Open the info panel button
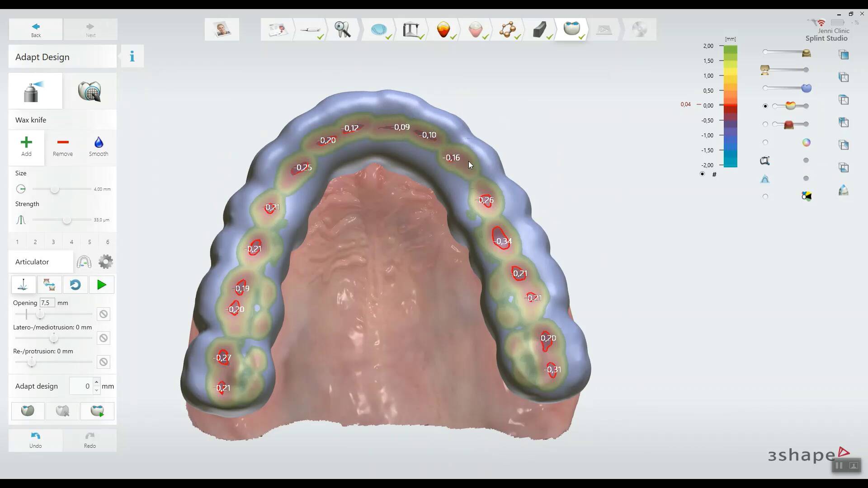Viewport: 868px width, 488px height. (132, 56)
